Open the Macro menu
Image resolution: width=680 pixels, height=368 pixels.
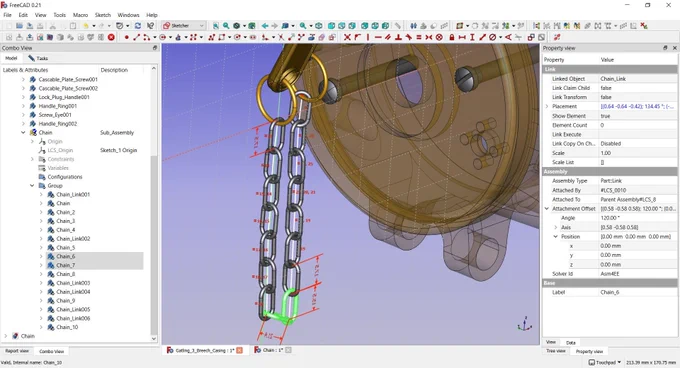pos(80,15)
